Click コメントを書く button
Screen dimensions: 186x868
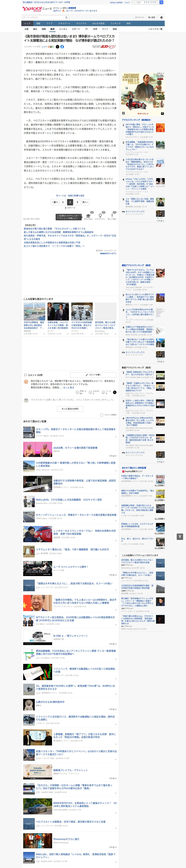pos(93,375)
